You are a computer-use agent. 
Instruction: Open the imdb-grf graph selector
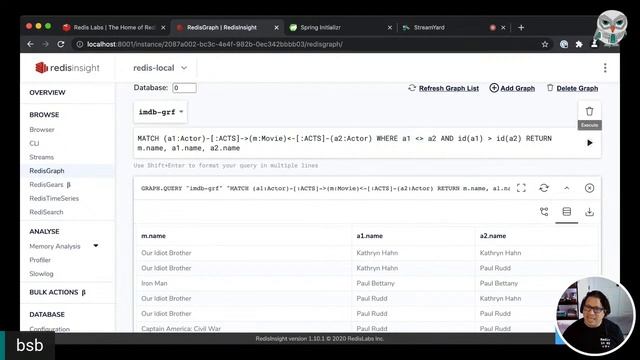[x=160, y=112]
